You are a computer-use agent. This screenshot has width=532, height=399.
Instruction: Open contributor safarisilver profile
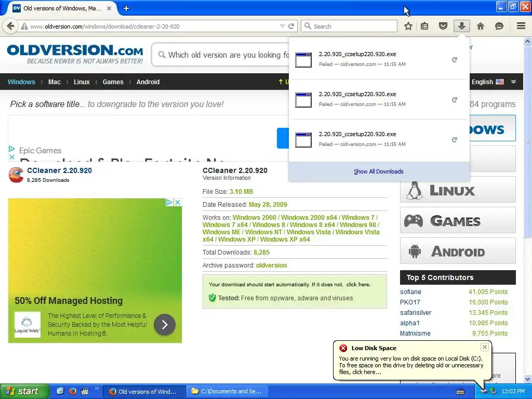click(x=416, y=312)
